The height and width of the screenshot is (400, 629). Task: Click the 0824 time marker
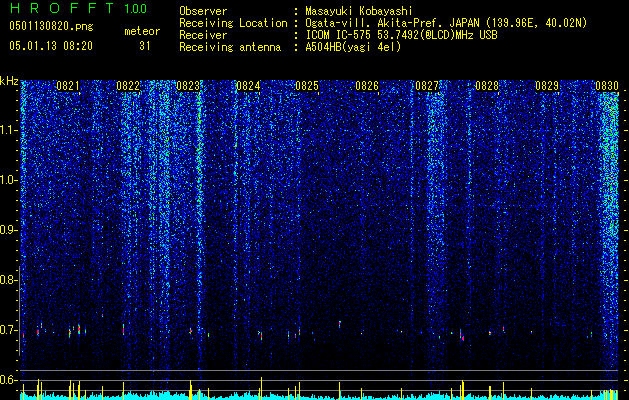(248, 86)
